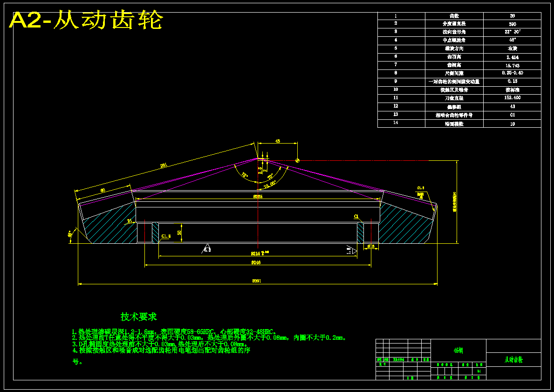The width and height of the screenshot is (554, 392).
Task: Select the 'Ø18' hole dimension
Action: coord(370,246)
